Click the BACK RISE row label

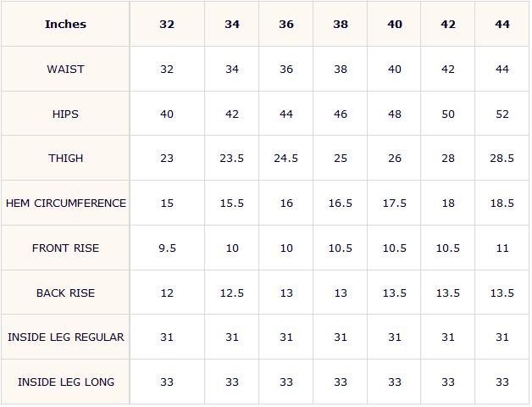coord(65,293)
